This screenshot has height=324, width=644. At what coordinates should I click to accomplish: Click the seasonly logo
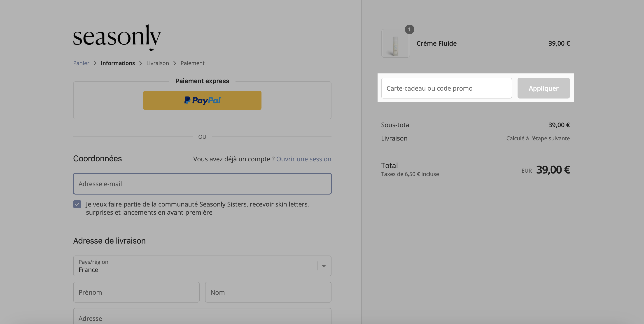(x=117, y=38)
